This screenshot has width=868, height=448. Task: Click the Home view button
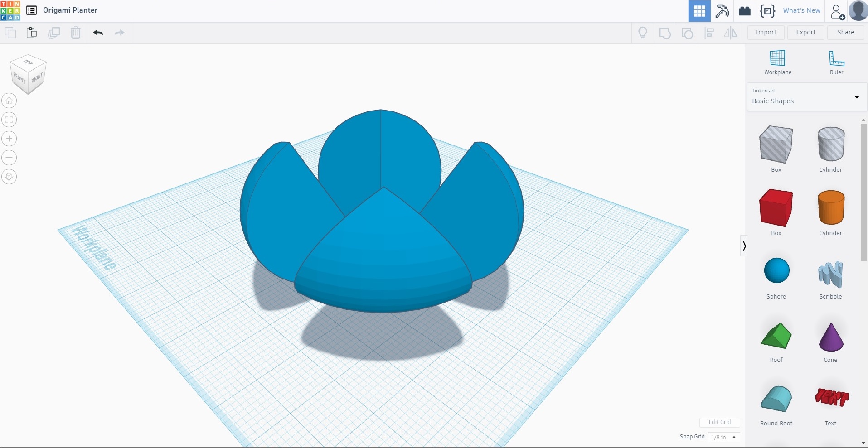(x=9, y=101)
